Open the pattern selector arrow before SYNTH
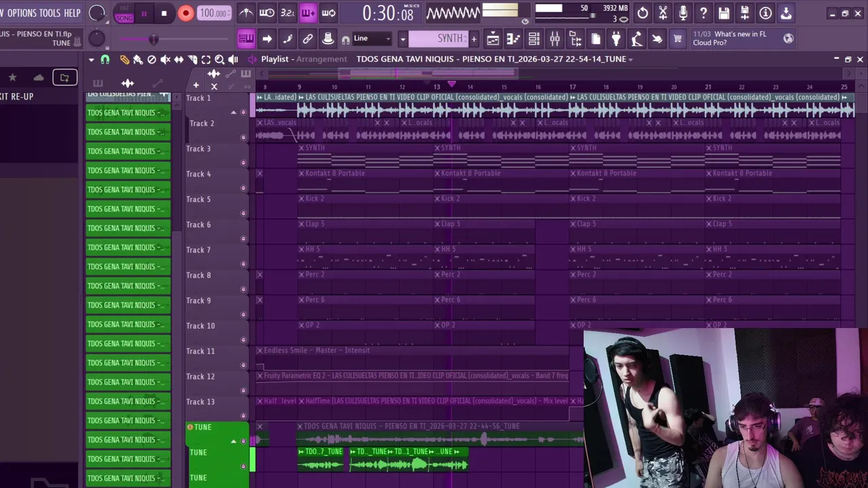The image size is (868, 488). [x=402, y=39]
